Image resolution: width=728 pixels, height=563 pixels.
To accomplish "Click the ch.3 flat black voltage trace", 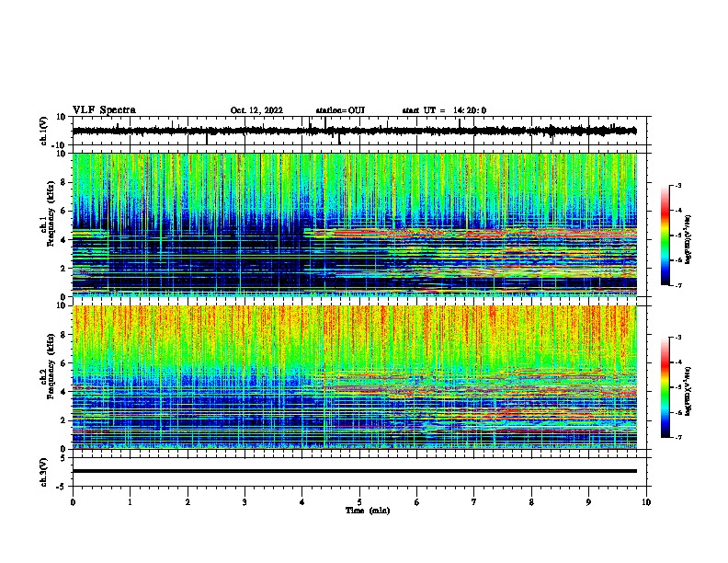I will click(354, 471).
